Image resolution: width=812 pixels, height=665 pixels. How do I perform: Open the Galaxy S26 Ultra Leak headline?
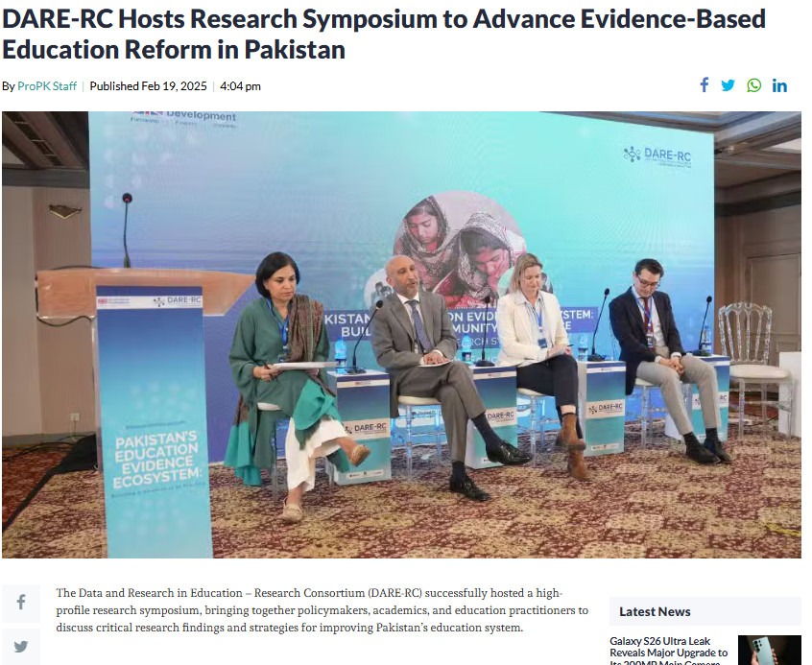click(668, 648)
